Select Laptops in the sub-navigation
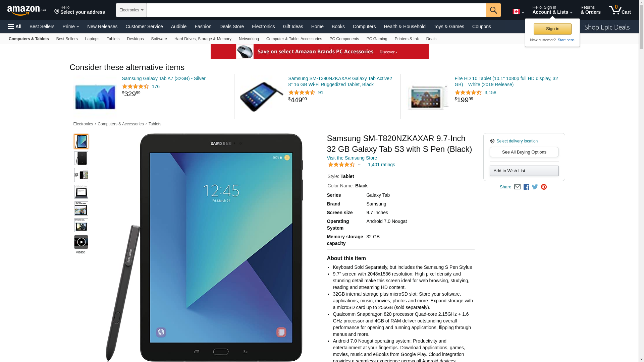The width and height of the screenshot is (644, 362). [92, 39]
